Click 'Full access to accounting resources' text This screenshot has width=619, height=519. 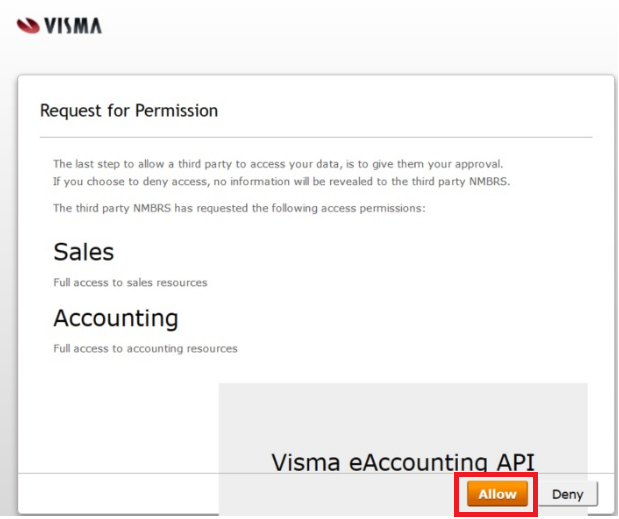click(145, 348)
